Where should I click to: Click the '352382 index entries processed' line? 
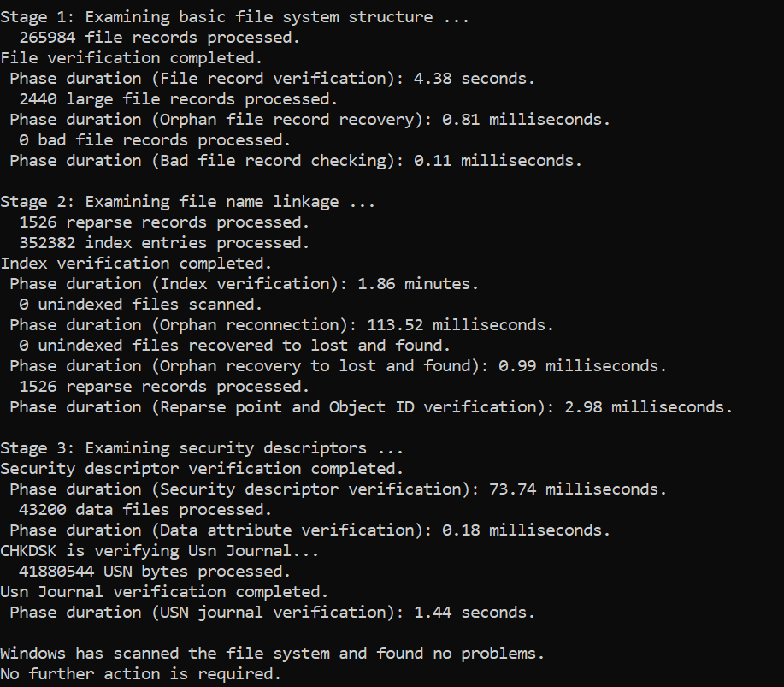point(164,243)
